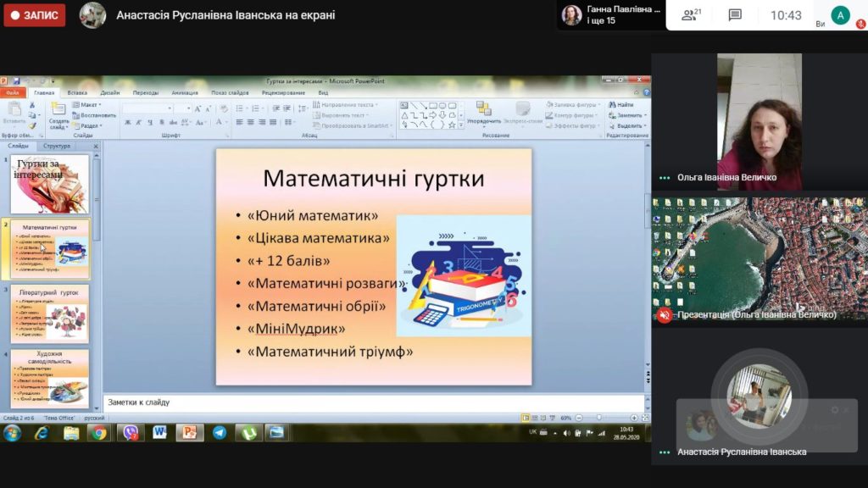Open Контур фигуры dropdown
The image size is (868, 488).
coord(572,115)
